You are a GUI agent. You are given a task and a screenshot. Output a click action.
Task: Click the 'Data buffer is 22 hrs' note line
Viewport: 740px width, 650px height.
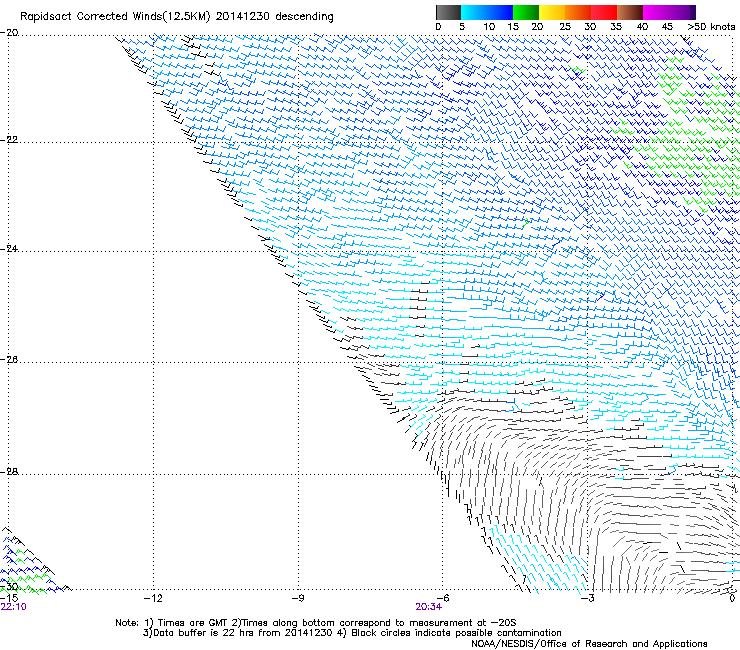[x=352, y=633]
